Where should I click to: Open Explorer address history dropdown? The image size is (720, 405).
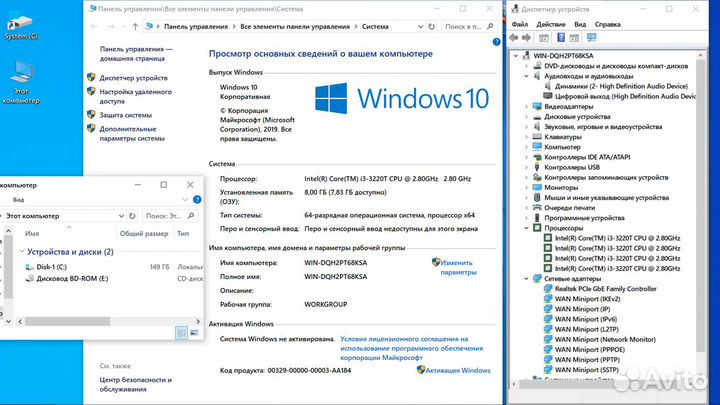coord(121,215)
